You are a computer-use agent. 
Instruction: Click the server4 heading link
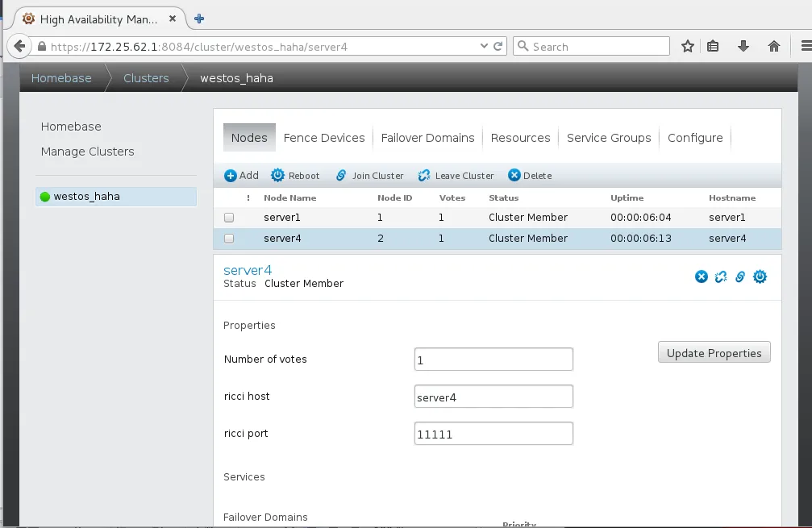[x=248, y=270]
